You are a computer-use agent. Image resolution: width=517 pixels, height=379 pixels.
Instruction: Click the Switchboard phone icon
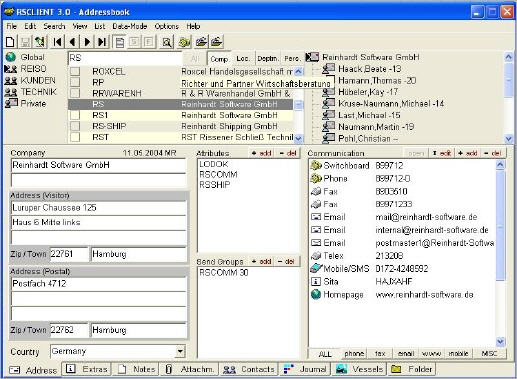click(316, 165)
